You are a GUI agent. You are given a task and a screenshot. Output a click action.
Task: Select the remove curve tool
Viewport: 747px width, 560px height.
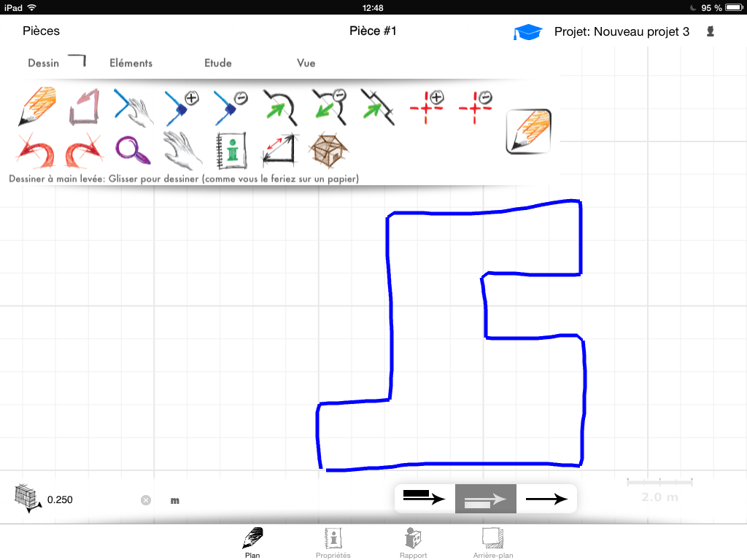pyautogui.click(x=329, y=106)
